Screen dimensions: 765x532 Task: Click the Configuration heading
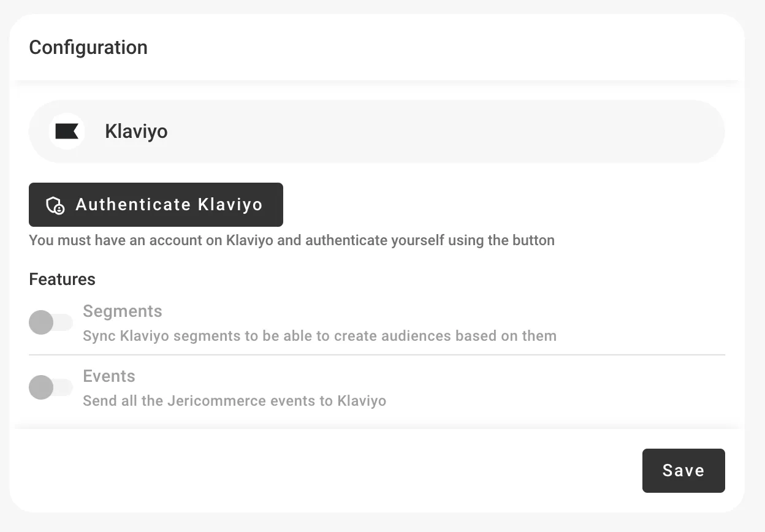click(88, 47)
